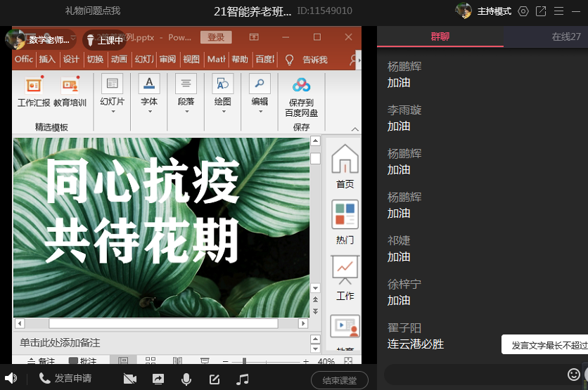This screenshot has width=588, height=390.
Task: Click the fit slide to window icon
Action: click(x=348, y=360)
